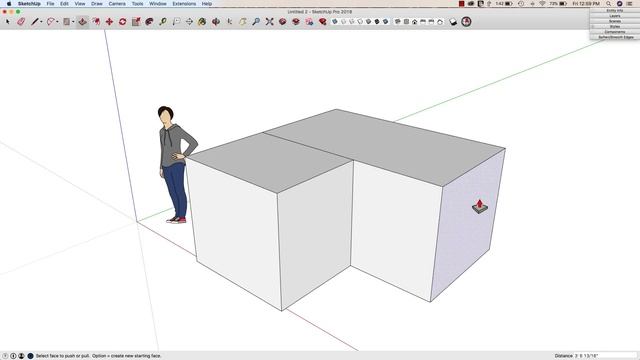The width and height of the screenshot is (640, 360).
Task: Expand the Styles panel
Action: pos(615,27)
